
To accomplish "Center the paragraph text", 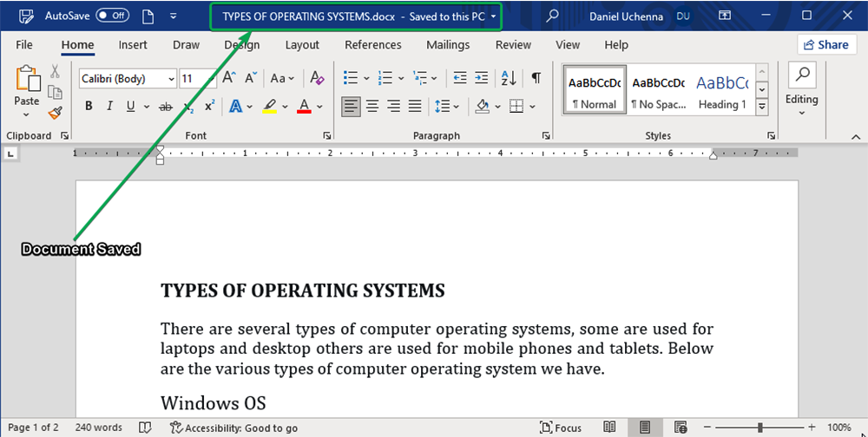I will pos(372,106).
